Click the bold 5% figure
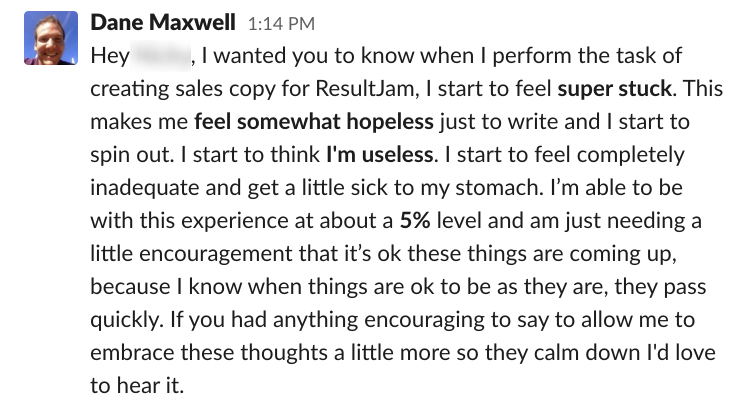This screenshot has height=415, width=747. (415, 221)
